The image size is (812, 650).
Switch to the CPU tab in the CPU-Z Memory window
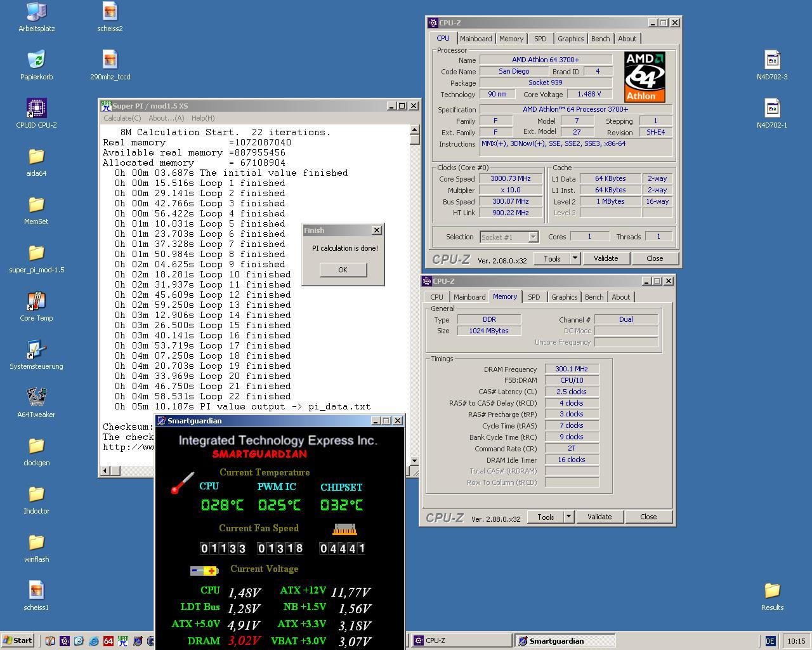pyautogui.click(x=437, y=297)
